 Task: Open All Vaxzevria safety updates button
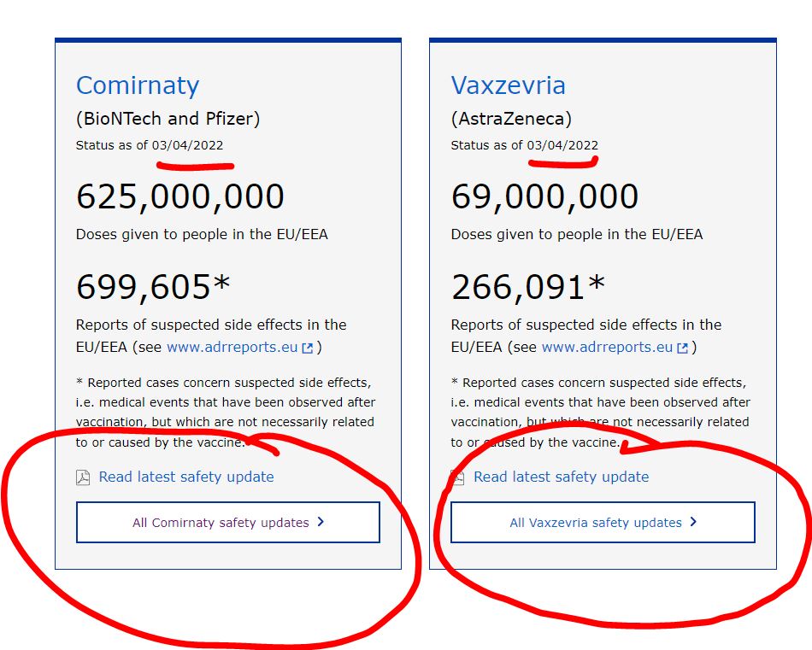[x=603, y=522]
